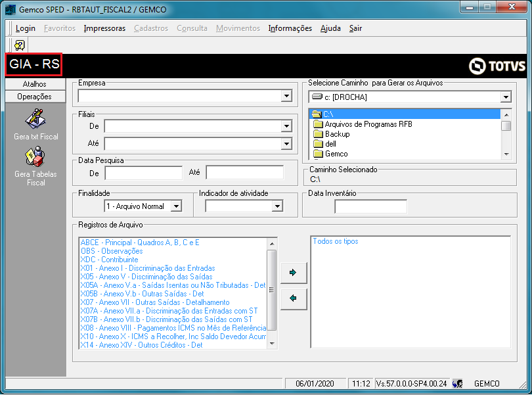
Task: Select X07 - Anexo VII Outras Saídas Detalhamento
Action: (155, 302)
